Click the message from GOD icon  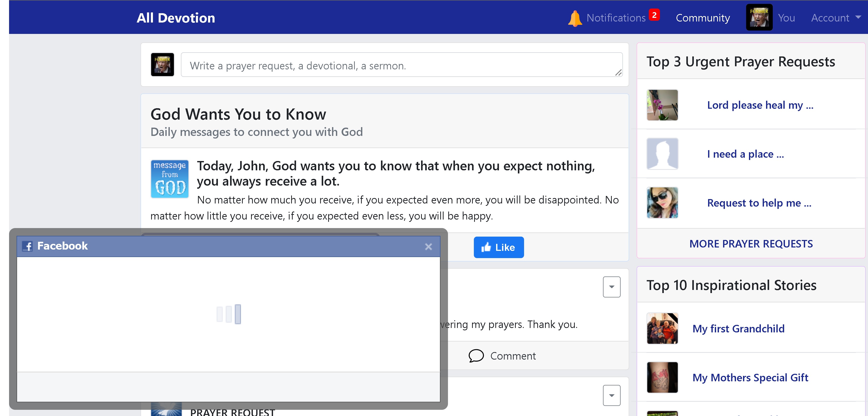(170, 179)
